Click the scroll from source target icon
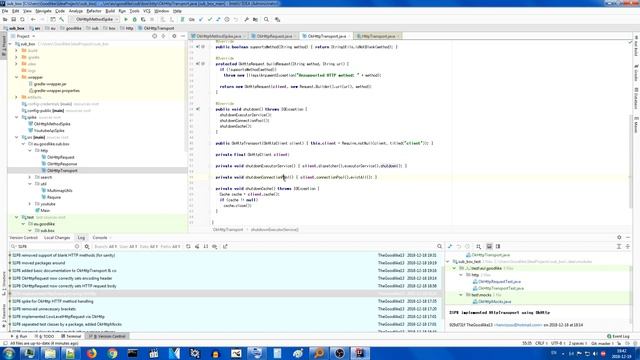The height and width of the screenshot is (360, 640). pyautogui.click(x=154, y=36)
